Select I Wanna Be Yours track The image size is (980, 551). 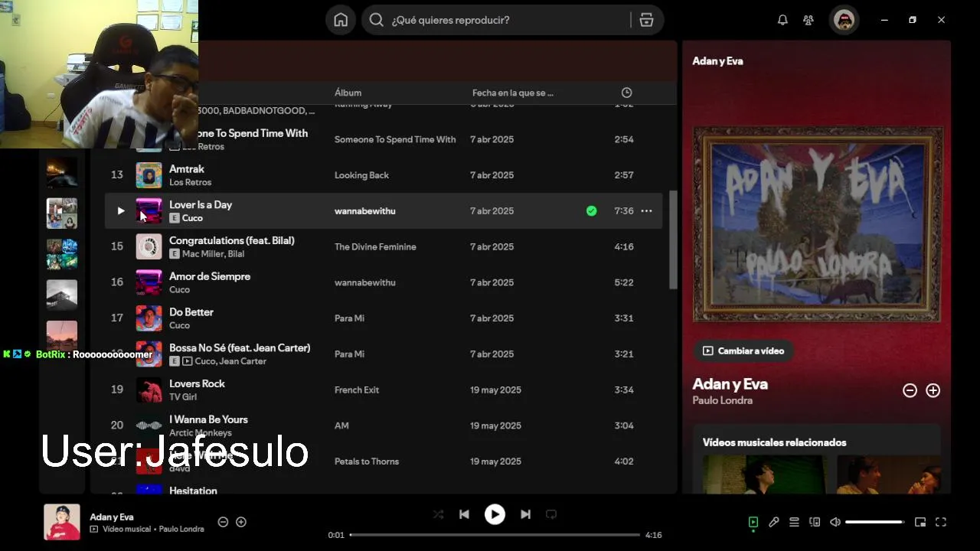point(208,419)
